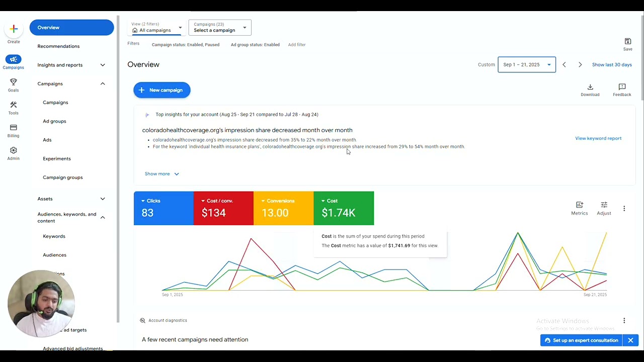Image resolution: width=644 pixels, height=362 pixels.
Task: Open the Tools wrench icon
Action: [14, 105]
